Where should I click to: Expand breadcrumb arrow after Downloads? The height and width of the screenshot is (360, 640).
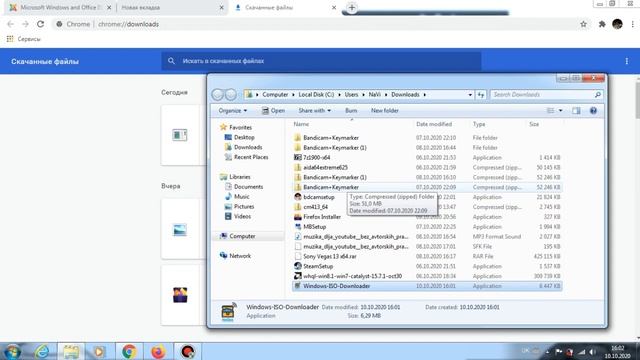click(x=424, y=95)
